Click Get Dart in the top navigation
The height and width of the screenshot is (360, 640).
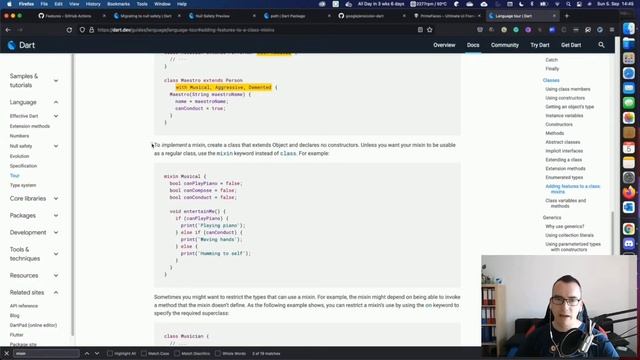[571, 45]
